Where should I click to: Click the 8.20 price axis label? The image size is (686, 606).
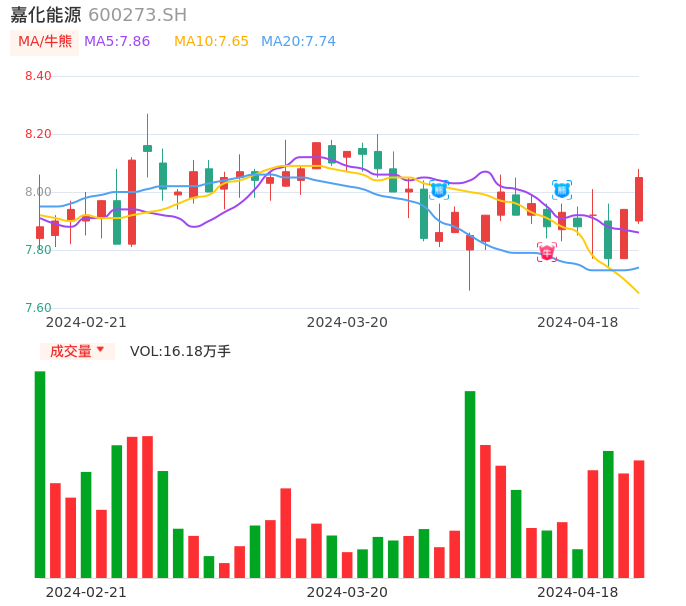pos(38,134)
